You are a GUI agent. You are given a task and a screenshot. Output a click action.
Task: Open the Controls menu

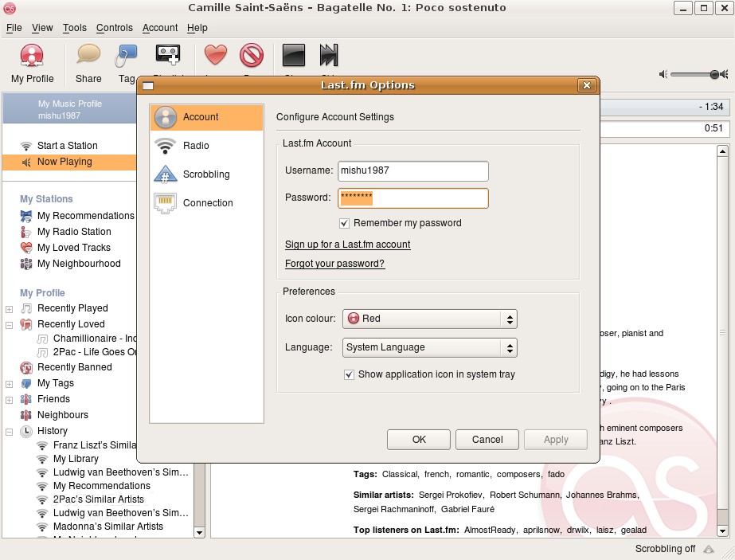pos(115,28)
